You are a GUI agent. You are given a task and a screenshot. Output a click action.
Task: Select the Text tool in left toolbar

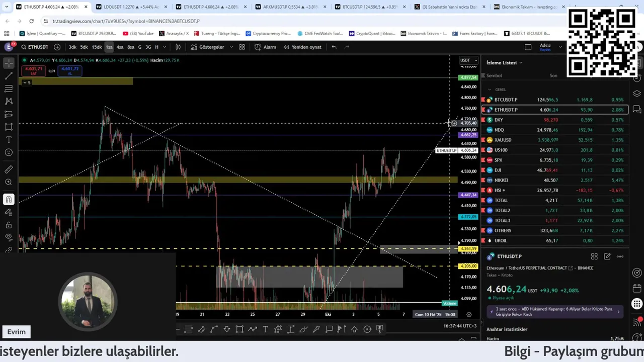click(9, 140)
